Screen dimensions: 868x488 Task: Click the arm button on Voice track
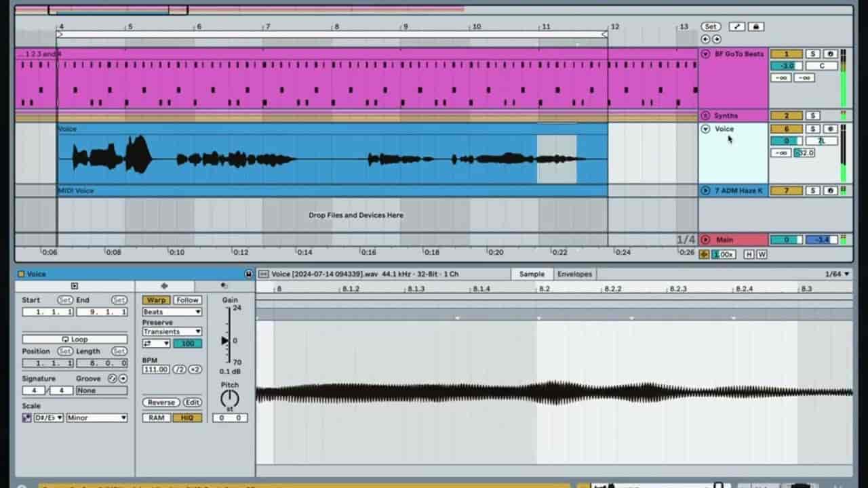click(830, 129)
